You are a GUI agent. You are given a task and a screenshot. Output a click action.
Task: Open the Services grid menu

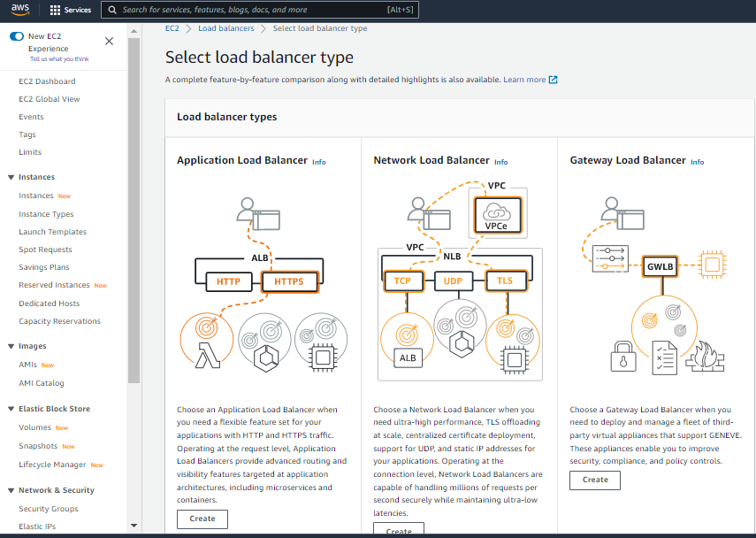pos(71,10)
